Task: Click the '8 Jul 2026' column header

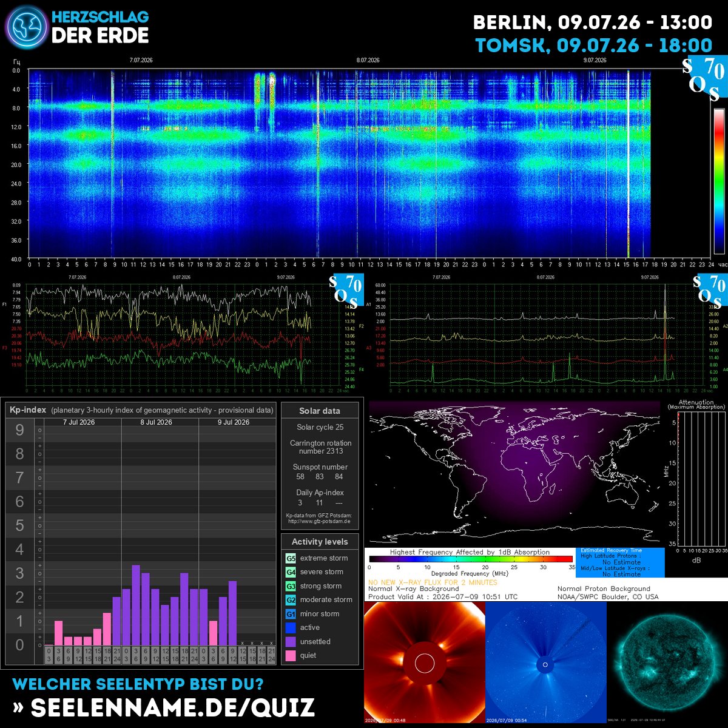Action: pyautogui.click(x=156, y=422)
